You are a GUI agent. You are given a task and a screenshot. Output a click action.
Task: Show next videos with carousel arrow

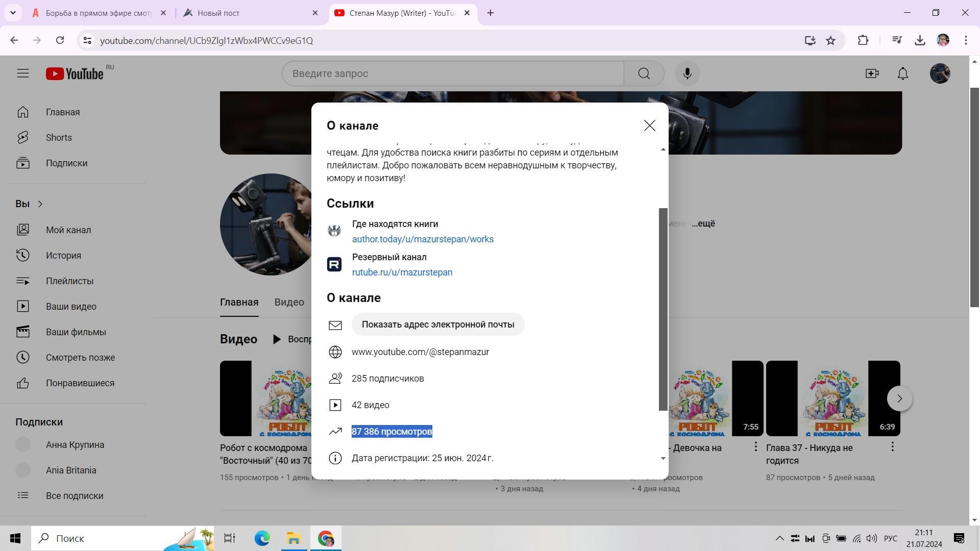(x=899, y=398)
